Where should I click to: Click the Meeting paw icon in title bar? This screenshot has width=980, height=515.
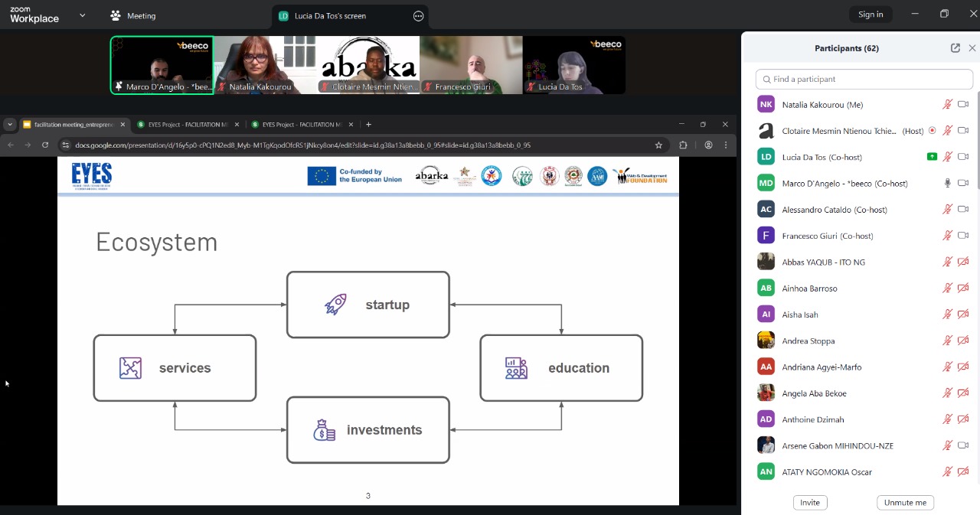116,15
